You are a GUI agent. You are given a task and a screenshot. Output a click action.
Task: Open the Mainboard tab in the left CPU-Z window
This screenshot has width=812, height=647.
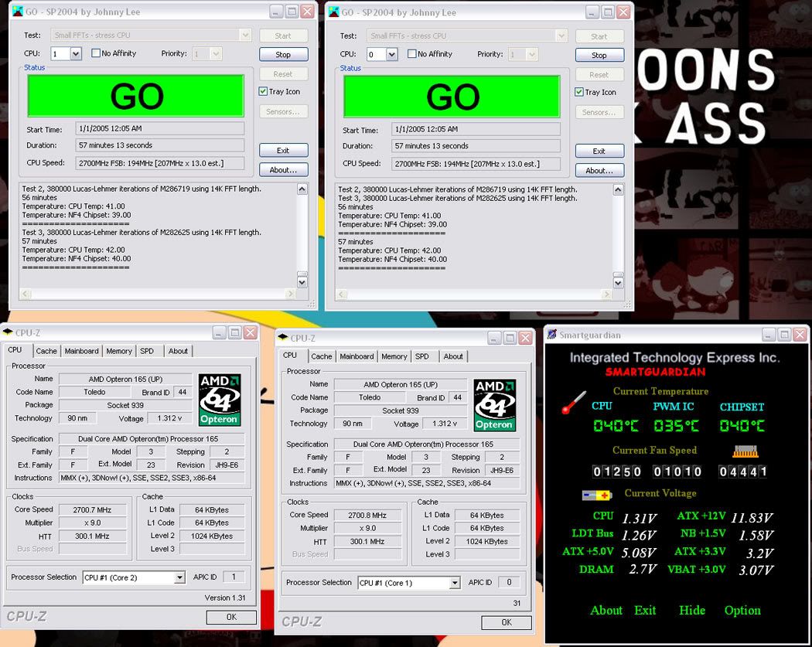tap(81, 350)
